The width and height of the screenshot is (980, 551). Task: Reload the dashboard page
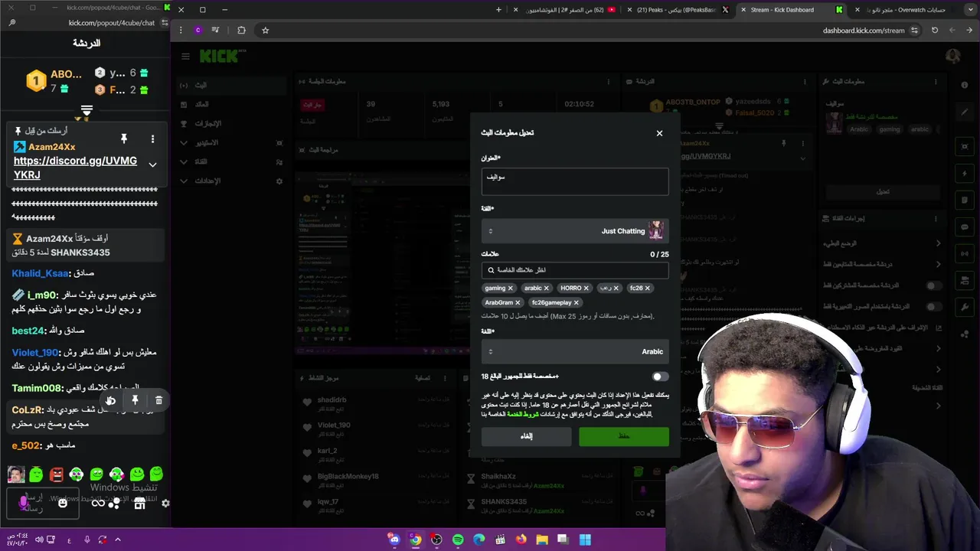pos(935,30)
